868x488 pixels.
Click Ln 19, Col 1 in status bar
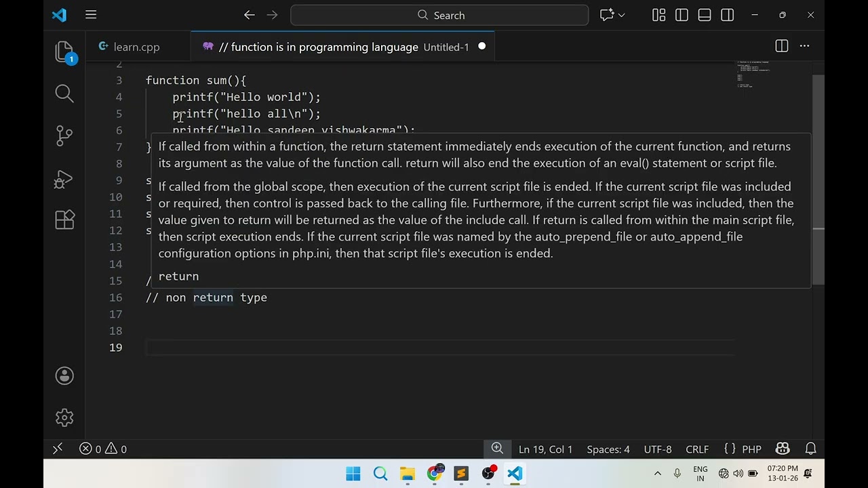pyautogui.click(x=545, y=449)
